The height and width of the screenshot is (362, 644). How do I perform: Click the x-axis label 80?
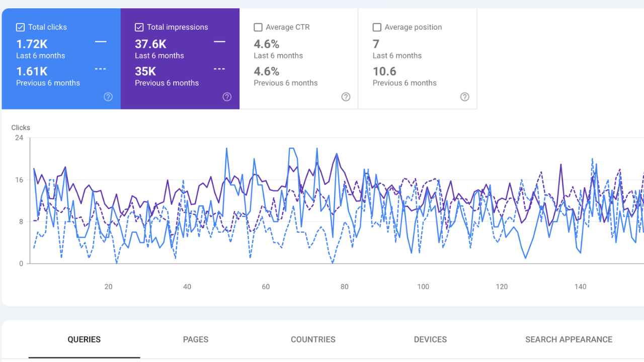(344, 287)
